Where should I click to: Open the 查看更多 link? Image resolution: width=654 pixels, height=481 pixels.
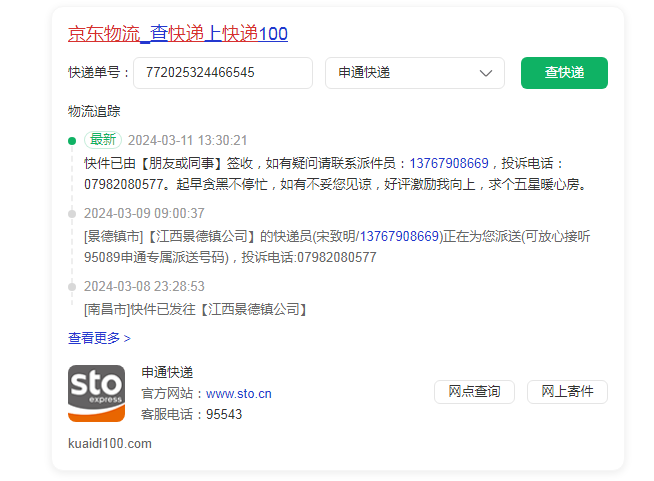click(x=99, y=338)
